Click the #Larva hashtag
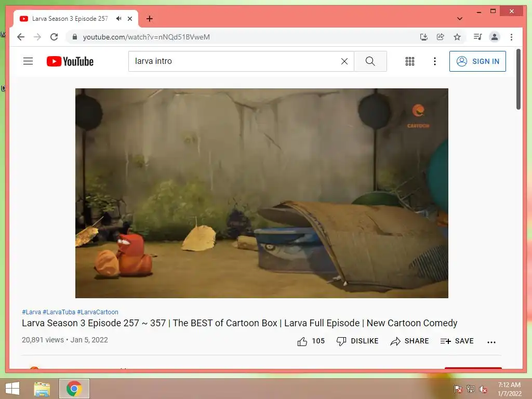The image size is (532, 399). tap(31, 312)
